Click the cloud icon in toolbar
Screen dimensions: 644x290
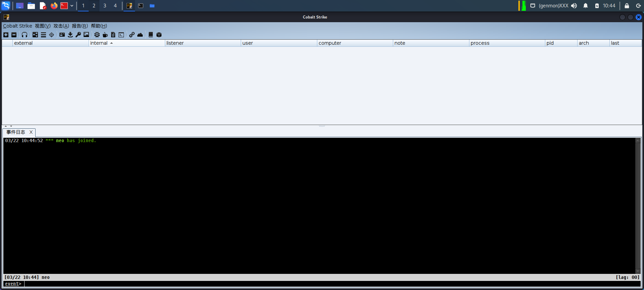[x=140, y=35]
